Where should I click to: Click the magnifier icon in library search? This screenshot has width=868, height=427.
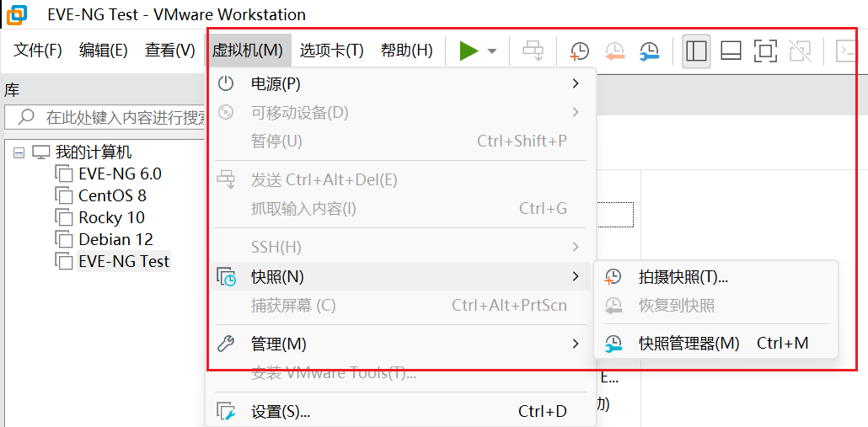(x=27, y=117)
